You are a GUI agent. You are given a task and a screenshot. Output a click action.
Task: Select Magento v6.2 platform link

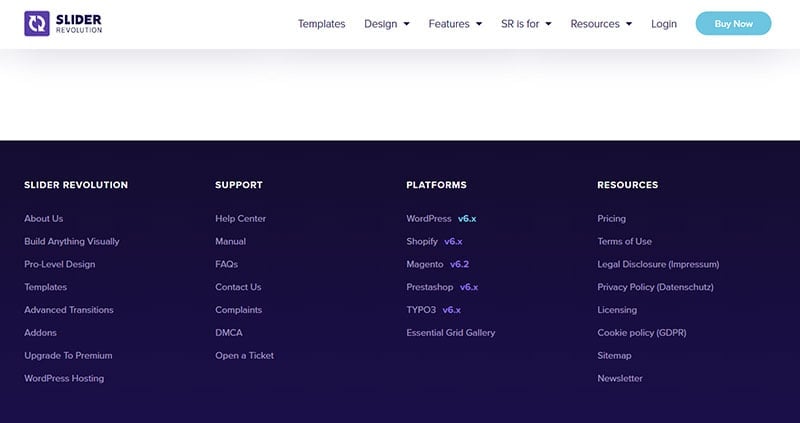(437, 265)
